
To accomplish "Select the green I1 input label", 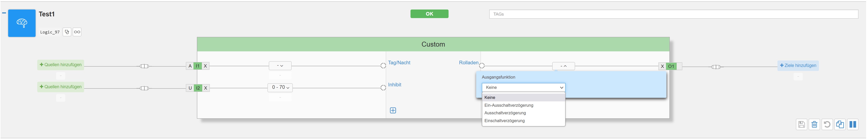I will point(198,66).
